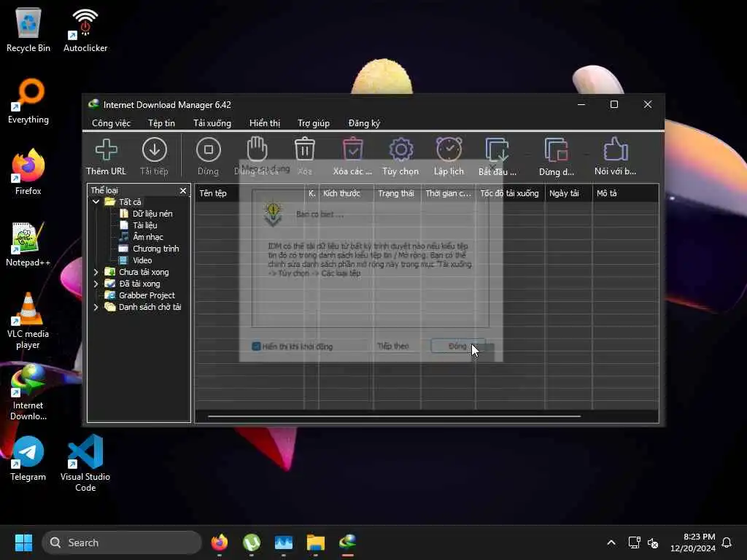Screen dimensions: 747x560
Task: Open Firefox desktop shortcut
Action: point(28,172)
